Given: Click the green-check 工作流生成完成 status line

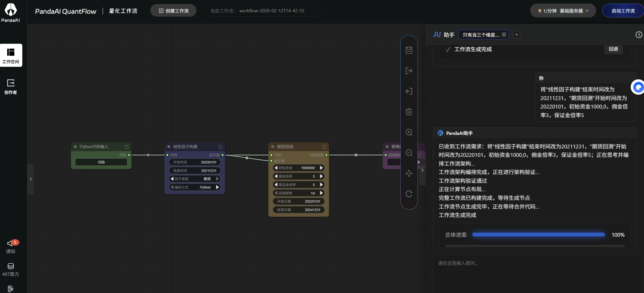Looking at the screenshot, I should click(x=469, y=49).
